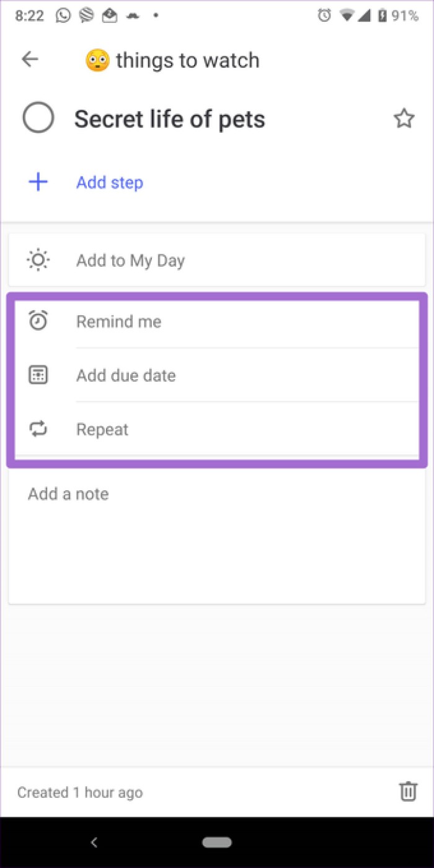This screenshot has width=434, height=868.
Task: Open the things to watch list title
Action: (x=172, y=60)
